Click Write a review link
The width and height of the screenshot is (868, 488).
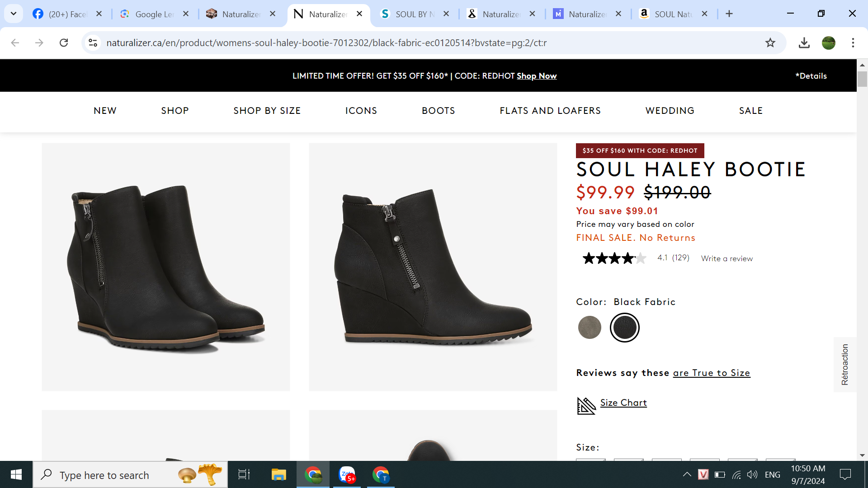[726, 258]
